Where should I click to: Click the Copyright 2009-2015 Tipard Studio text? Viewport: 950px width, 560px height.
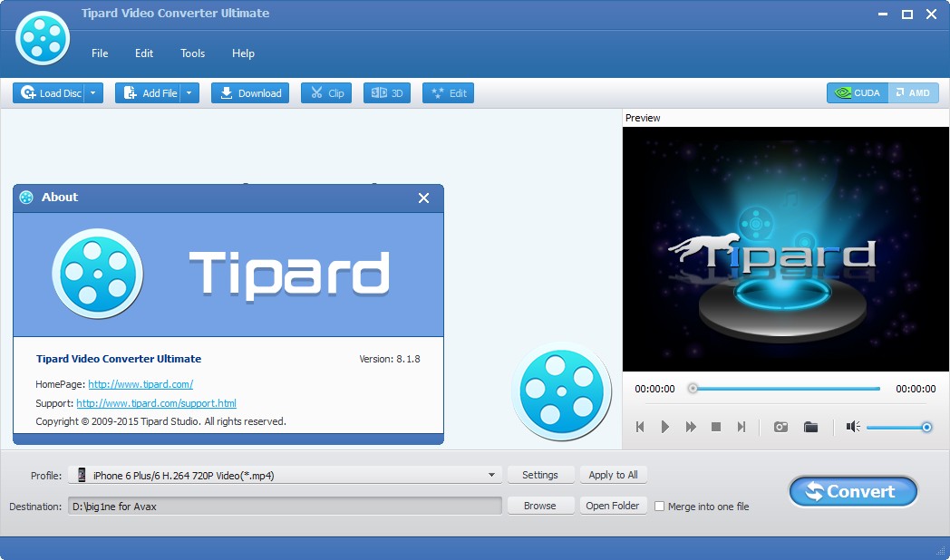coord(160,421)
